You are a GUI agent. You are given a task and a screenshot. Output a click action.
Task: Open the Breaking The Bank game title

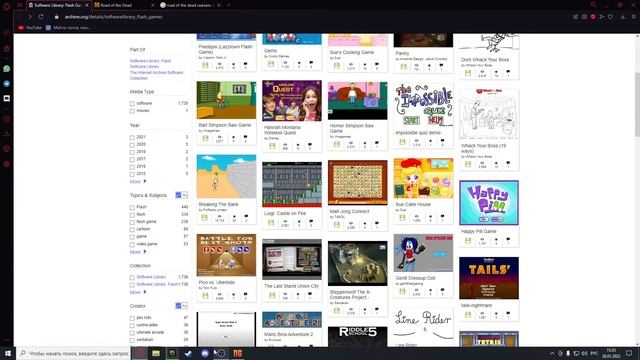click(x=218, y=204)
